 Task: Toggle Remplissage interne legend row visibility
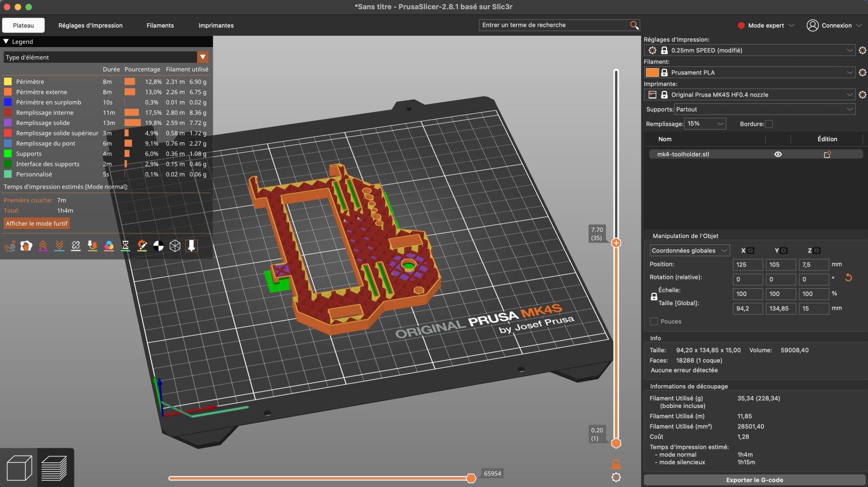point(105,113)
